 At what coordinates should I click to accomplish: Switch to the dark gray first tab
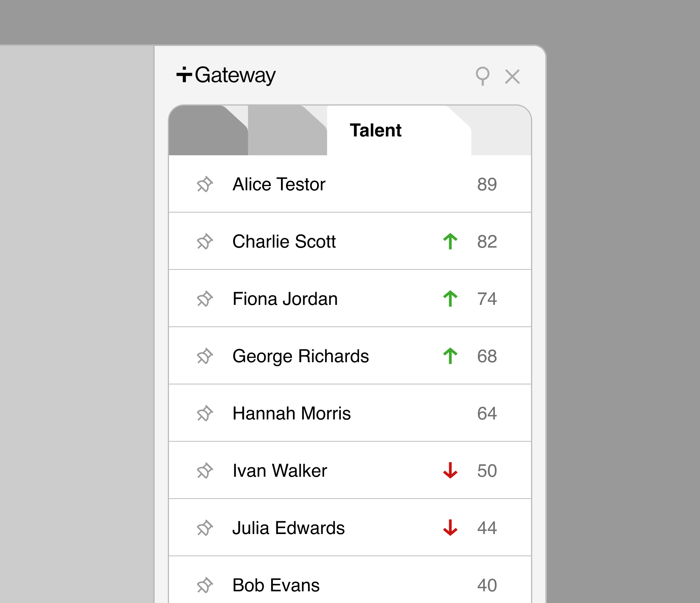[x=208, y=130]
